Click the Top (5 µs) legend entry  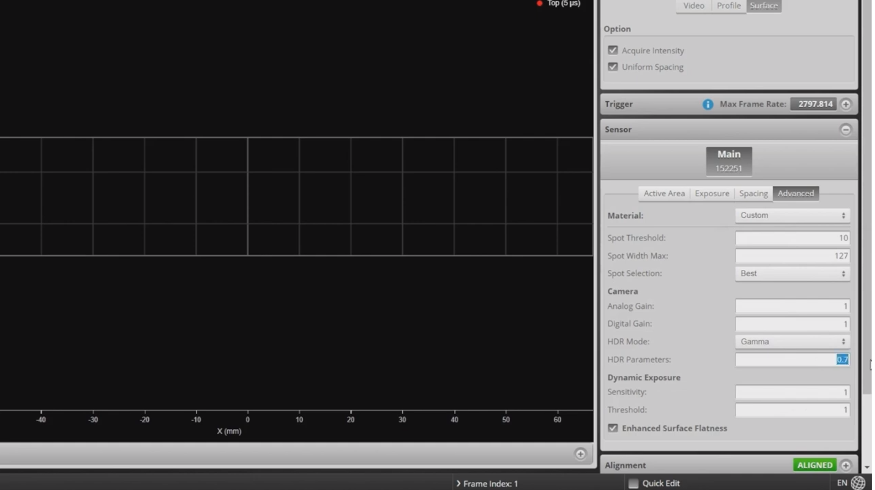pos(557,3)
